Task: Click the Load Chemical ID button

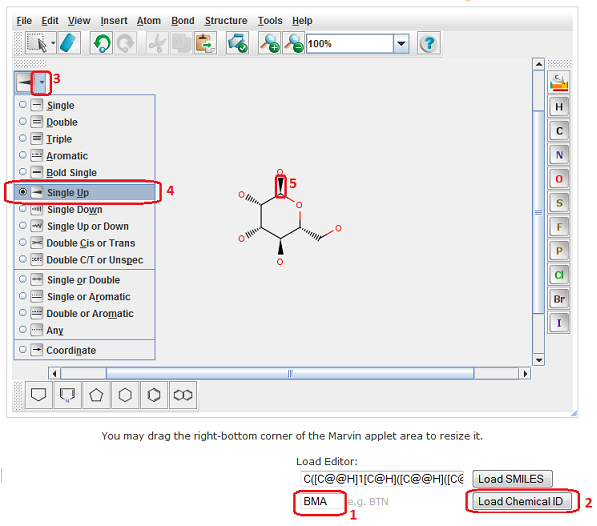Action: pyautogui.click(x=521, y=501)
